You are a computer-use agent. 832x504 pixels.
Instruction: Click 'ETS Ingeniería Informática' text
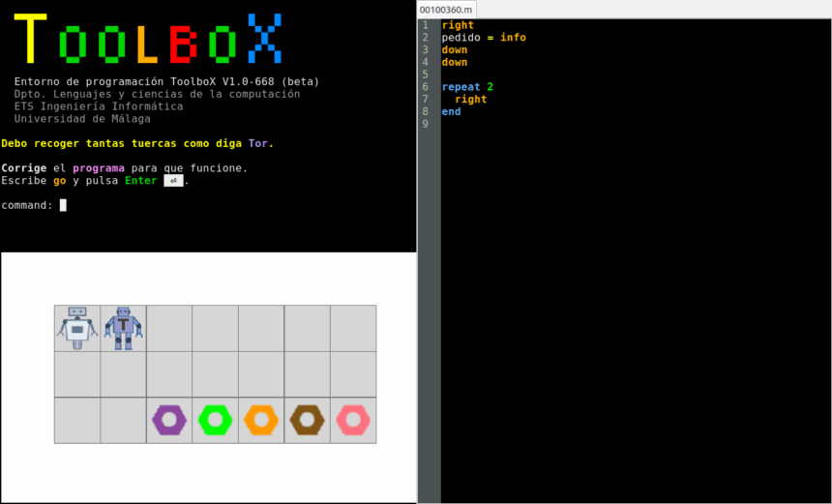pos(99,106)
